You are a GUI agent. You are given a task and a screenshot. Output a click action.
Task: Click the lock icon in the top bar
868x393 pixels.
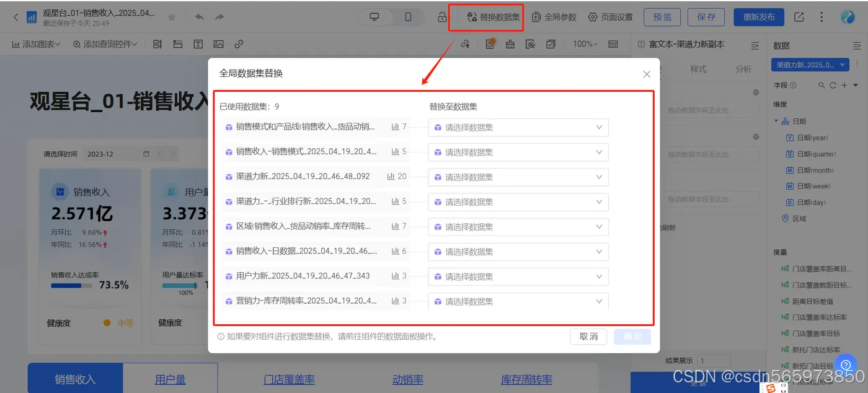(x=442, y=17)
